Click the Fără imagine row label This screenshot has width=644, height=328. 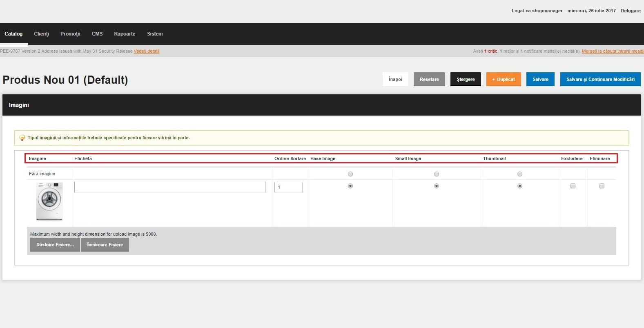(42, 174)
